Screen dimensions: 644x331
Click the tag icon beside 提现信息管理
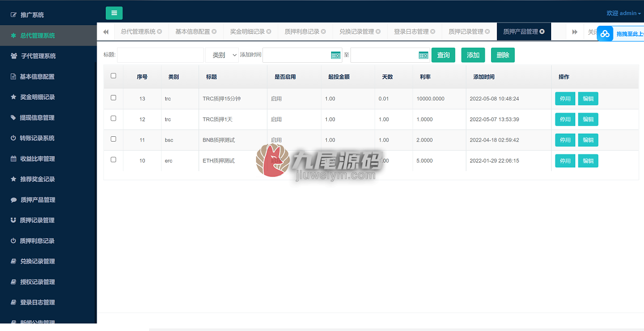(x=14, y=117)
